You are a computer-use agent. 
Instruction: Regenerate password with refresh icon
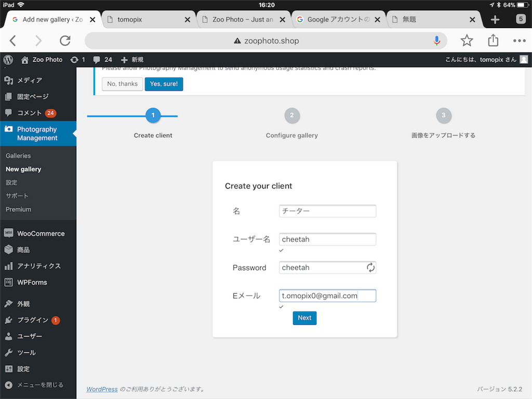point(370,268)
